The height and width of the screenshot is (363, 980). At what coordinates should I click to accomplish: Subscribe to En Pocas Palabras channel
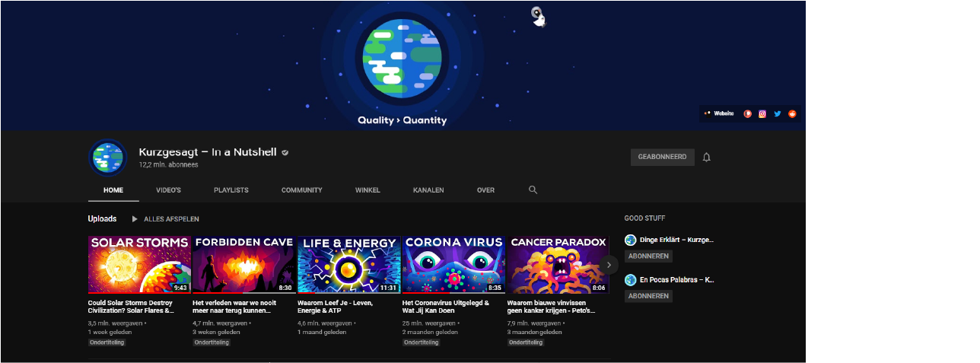coord(648,296)
